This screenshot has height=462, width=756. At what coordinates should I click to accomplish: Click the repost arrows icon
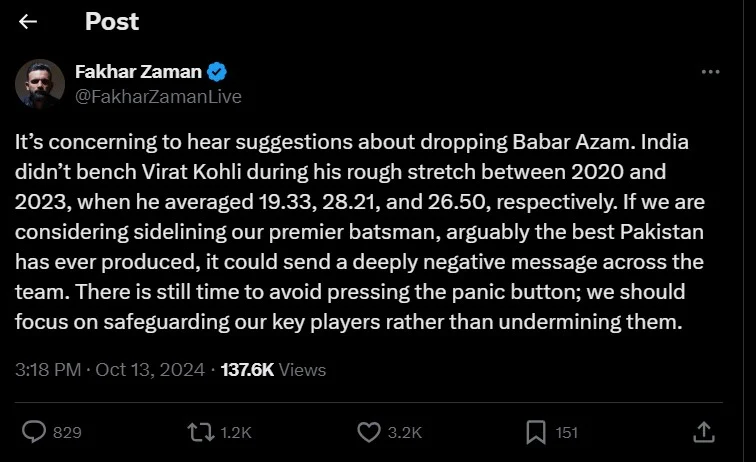click(x=201, y=431)
